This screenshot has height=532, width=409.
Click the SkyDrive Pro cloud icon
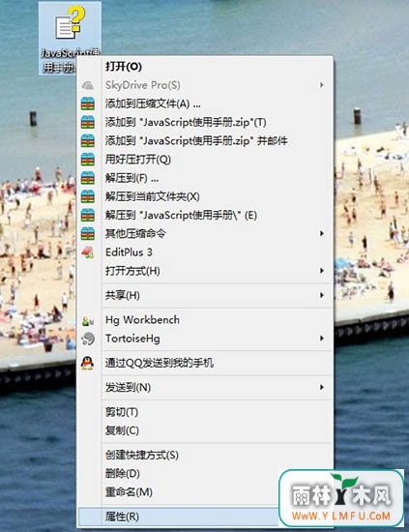click(87, 85)
